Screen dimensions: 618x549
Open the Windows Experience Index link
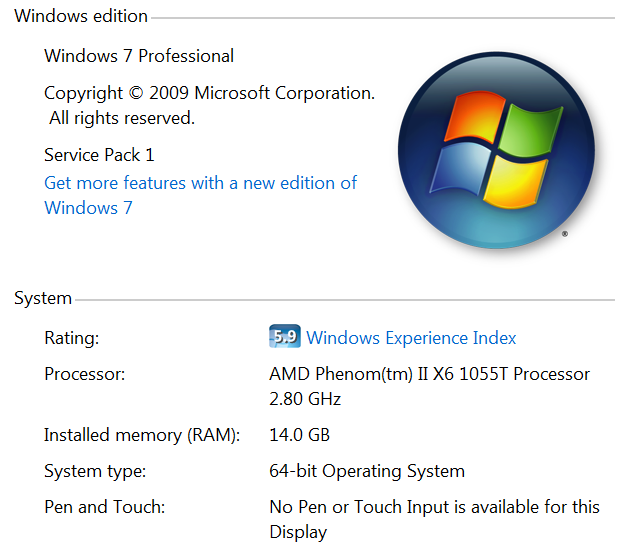click(411, 338)
